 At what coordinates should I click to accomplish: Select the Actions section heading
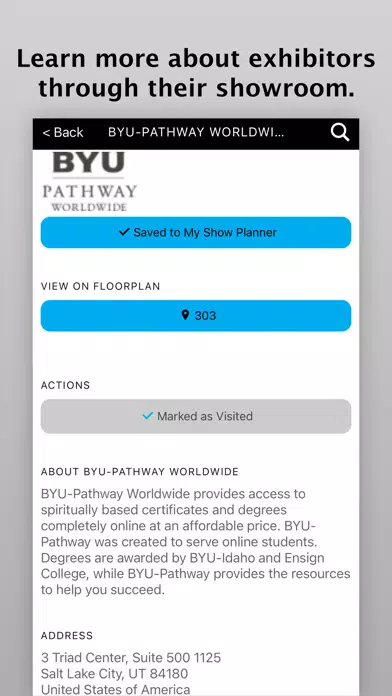[x=65, y=385]
